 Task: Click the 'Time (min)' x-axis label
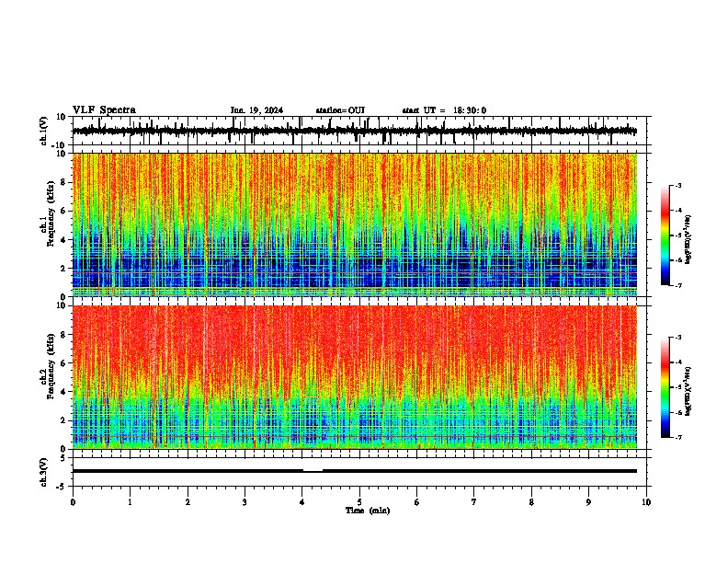point(368,511)
